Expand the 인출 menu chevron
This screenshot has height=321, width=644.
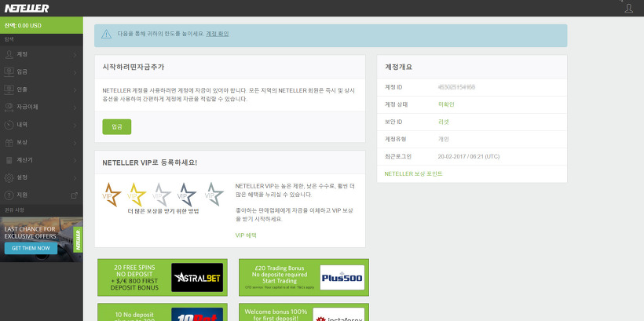tap(75, 90)
